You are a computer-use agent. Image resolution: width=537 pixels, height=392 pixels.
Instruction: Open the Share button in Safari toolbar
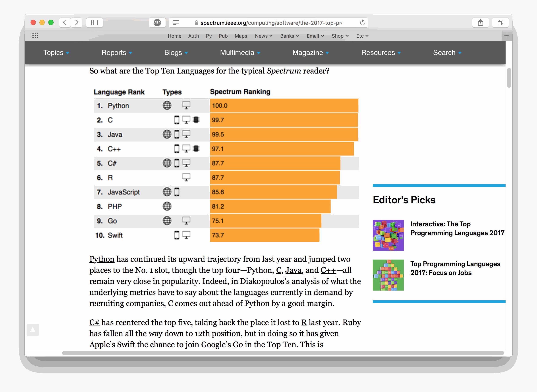[480, 23]
